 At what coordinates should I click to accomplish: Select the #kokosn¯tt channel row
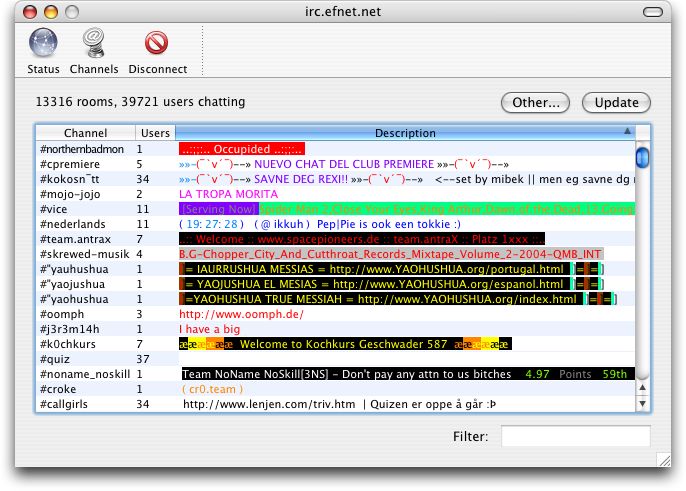coord(336,179)
